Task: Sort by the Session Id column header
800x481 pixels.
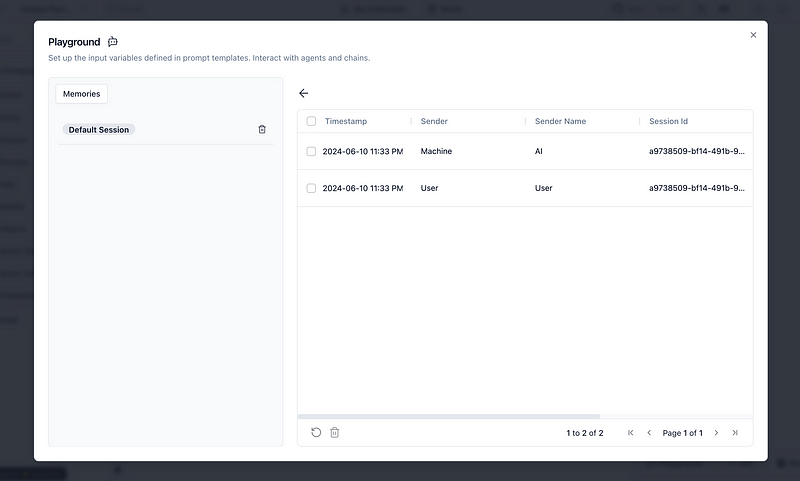Action: click(x=668, y=121)
